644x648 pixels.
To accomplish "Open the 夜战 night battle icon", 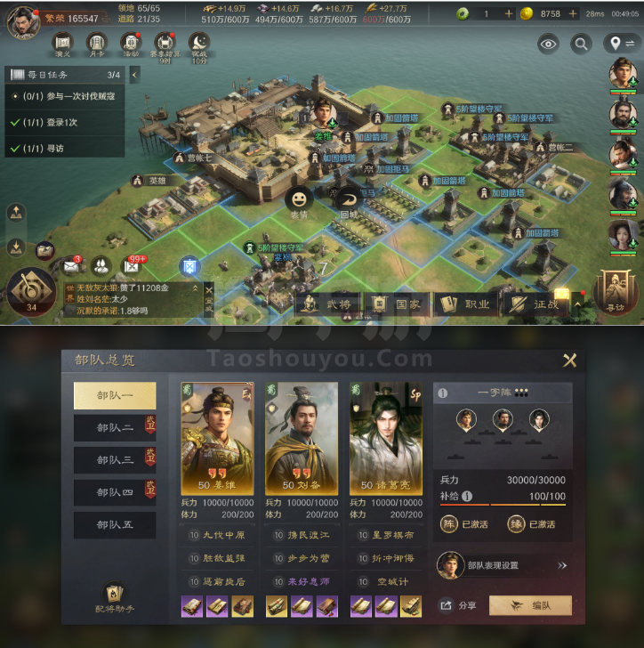I will [199, 45].
